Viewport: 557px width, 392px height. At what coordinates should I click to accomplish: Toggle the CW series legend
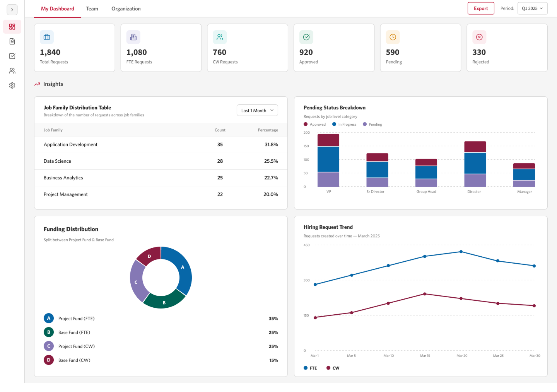[333, 368]
